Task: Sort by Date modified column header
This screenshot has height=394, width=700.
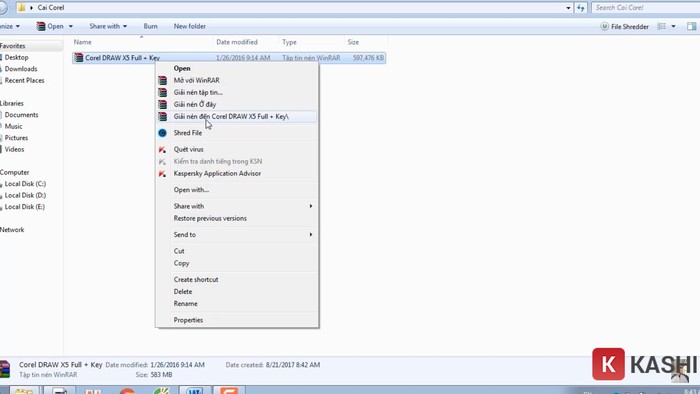Action: [237, 42]
